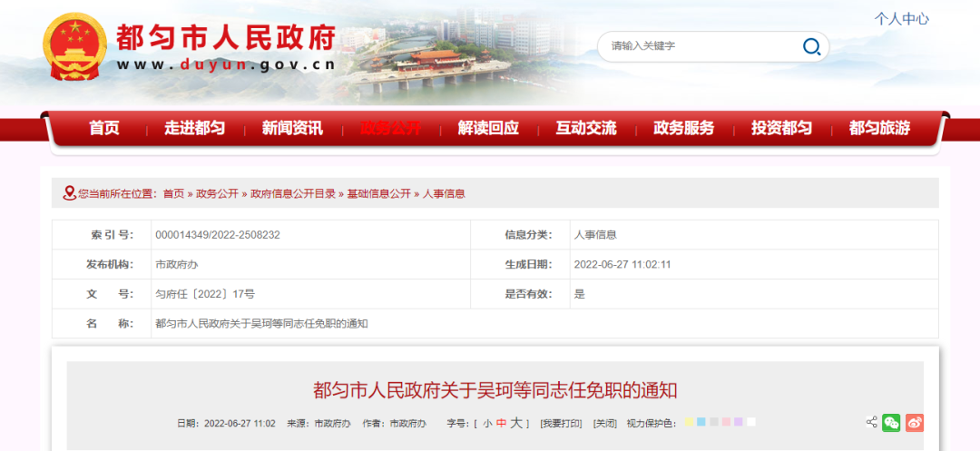
Task: Click the share icon next to WeChat
Action: pos(871,422)
